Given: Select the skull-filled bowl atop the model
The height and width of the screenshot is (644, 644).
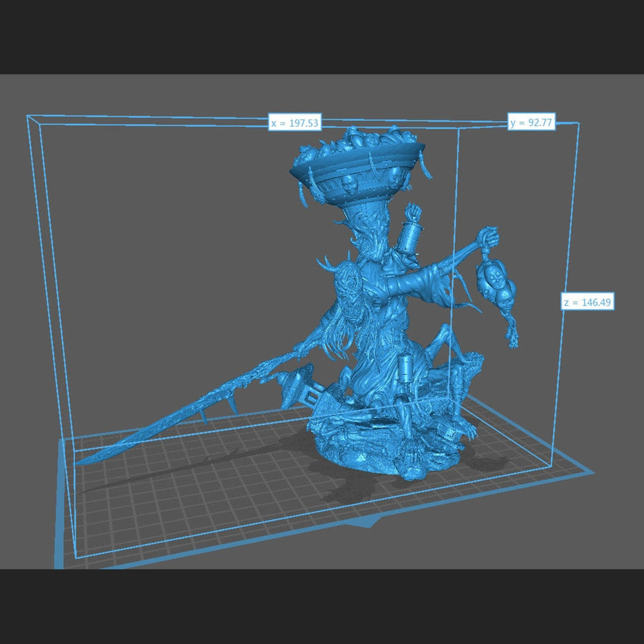Looking at the screenshot, I should coord(356,165).
